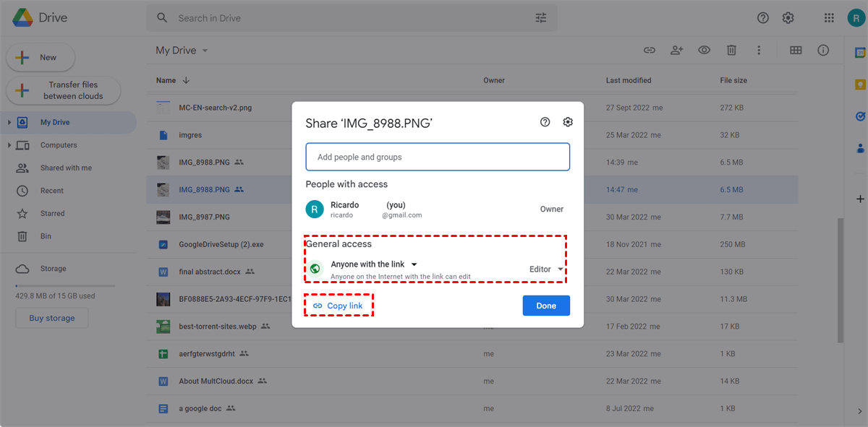Image resolution: width=868 pixels, height=427 pixels.
Task: Show the view details info panel
Action: (x=823, y=50)
